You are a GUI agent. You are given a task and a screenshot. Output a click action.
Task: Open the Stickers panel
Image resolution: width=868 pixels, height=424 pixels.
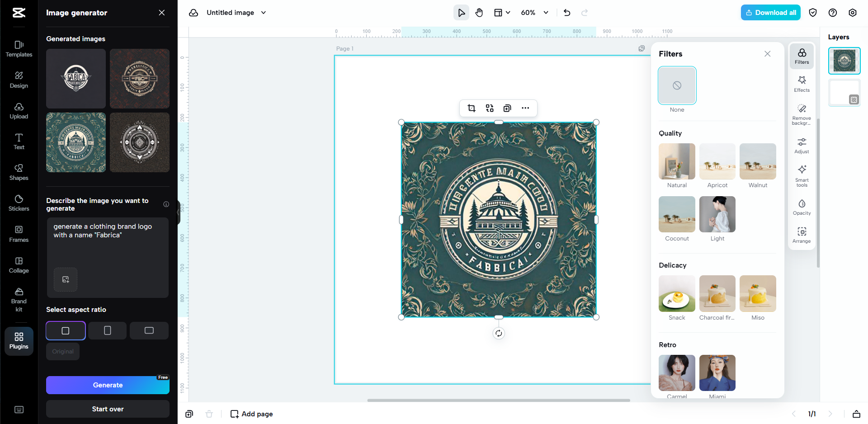pos(19,203)
